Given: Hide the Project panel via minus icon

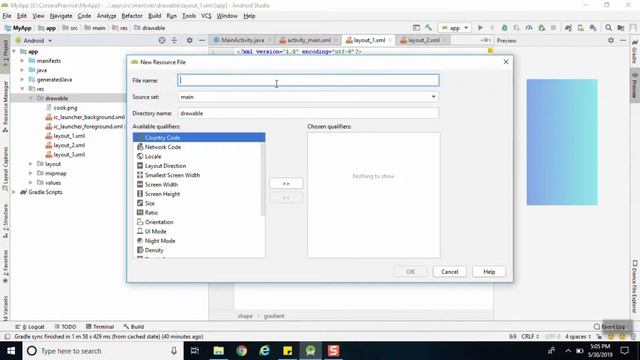Looking at the screenshot, I should click(x=202, y=40).
